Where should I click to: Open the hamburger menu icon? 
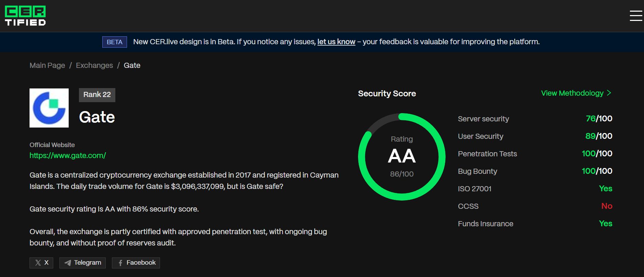click(x=636, y=16)
